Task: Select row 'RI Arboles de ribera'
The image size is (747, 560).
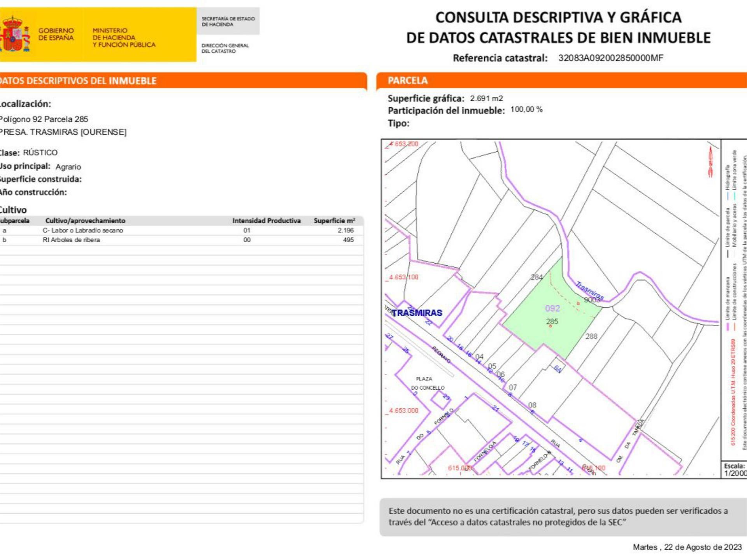Action: [x=181, y=240]
